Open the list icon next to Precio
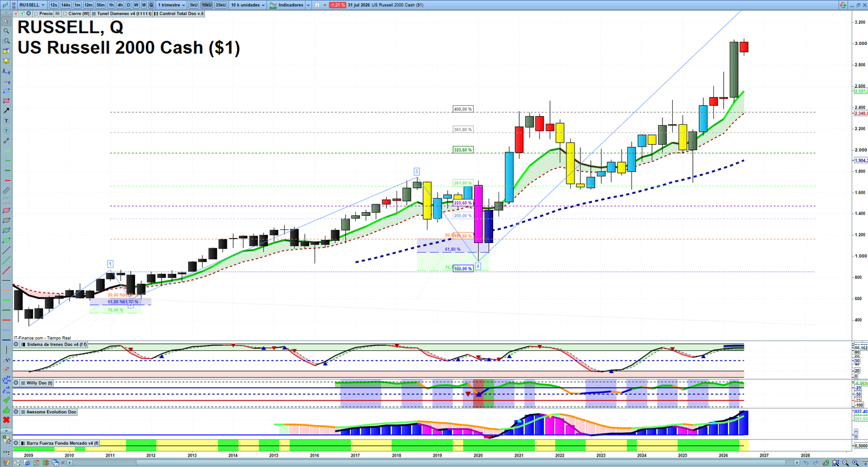The image size is (868, 467). tap(58, 14)
